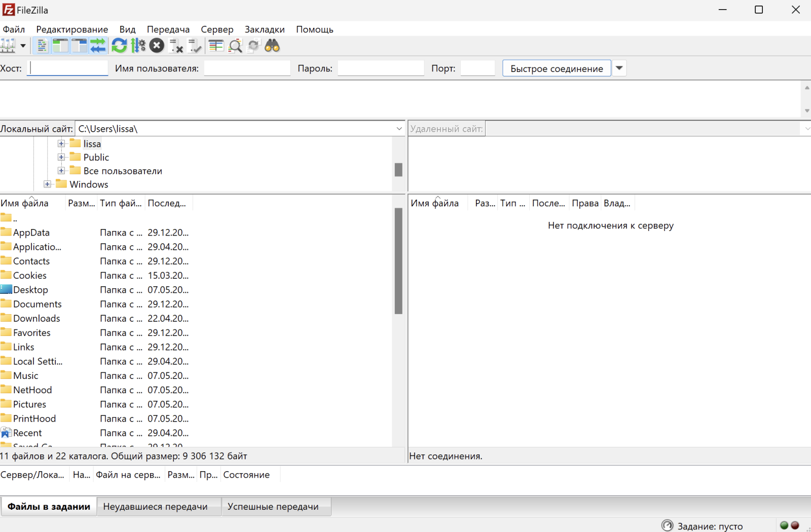The image size is (811, 532).
Task: Sort local files by Тип фай... column
Action: pyautogui.click(x=121, y=203)
